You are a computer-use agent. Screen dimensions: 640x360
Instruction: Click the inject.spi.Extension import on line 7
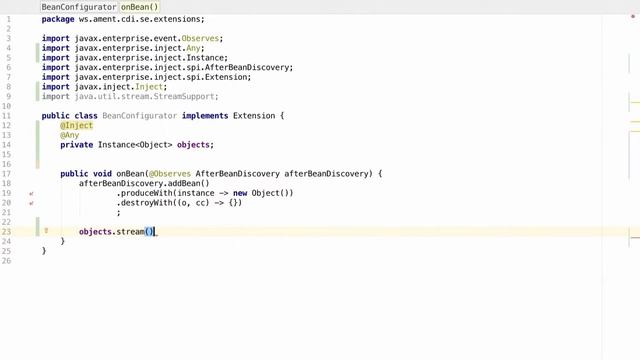coord(147,77)
